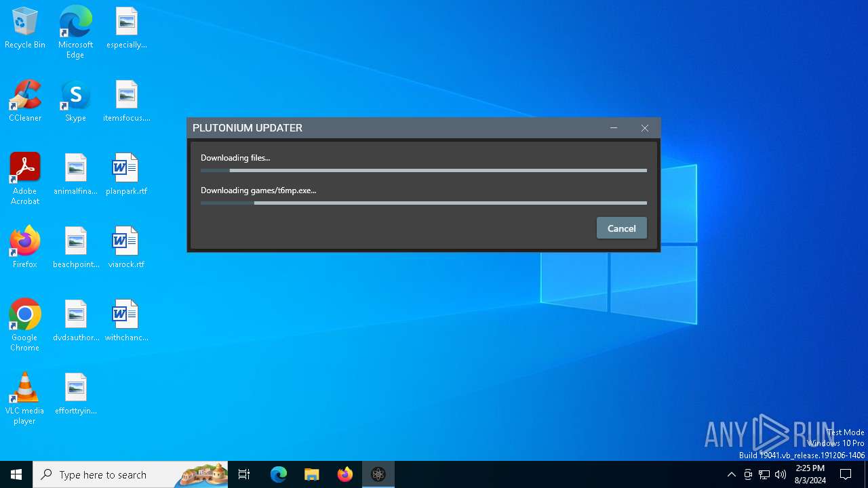Select the CCleaner desktop shortcut
The image size is (868, 488).
coord(25,101)
